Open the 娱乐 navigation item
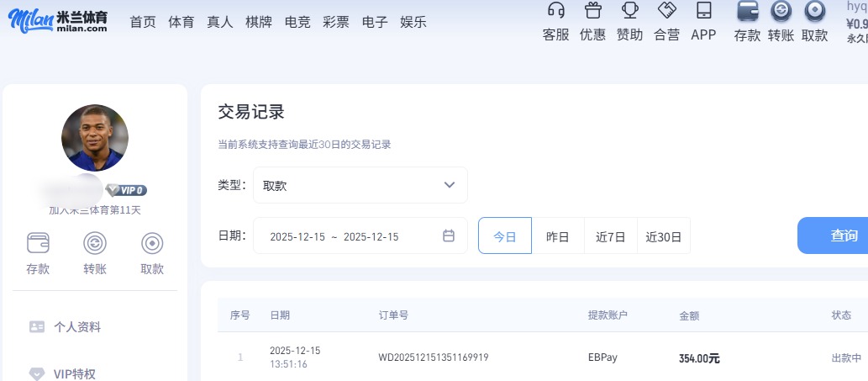 413,22
